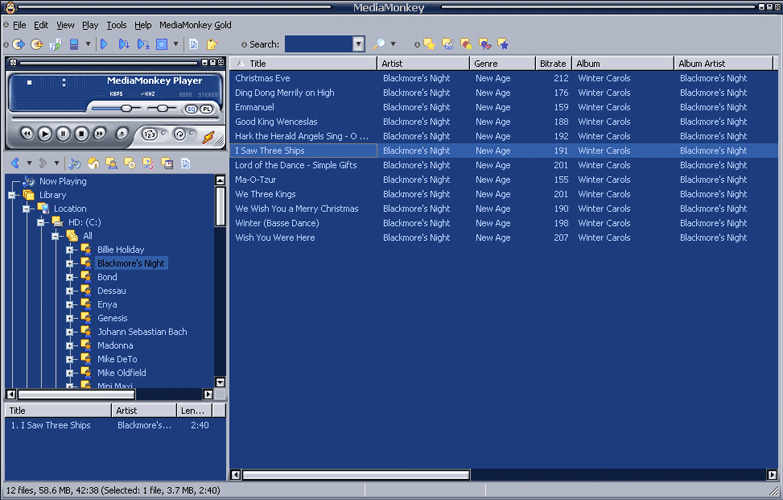
Task: Click the Library home icon in the navigation bar
Action: tap(93, 163)
